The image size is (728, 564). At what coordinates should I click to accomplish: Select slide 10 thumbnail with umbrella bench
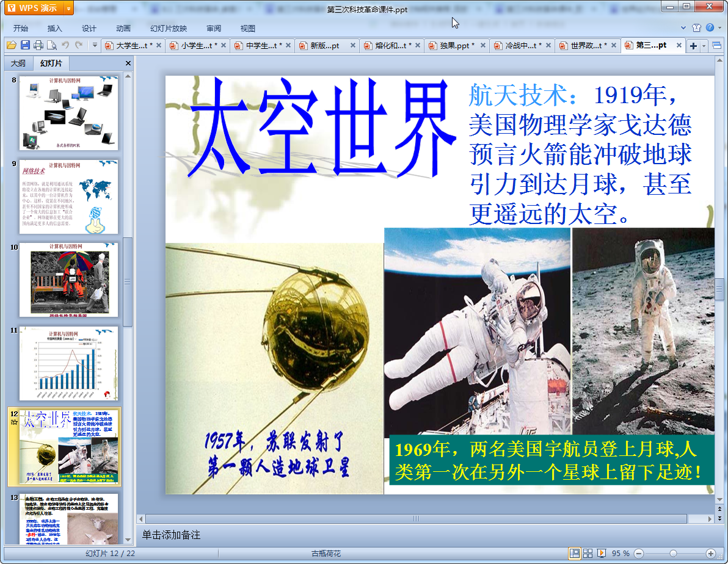69,280
